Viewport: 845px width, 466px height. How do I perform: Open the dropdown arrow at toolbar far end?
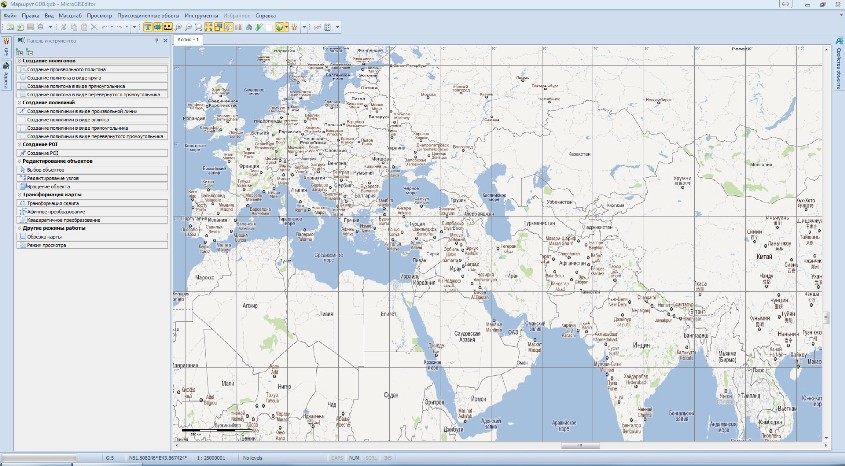[337, 27]
